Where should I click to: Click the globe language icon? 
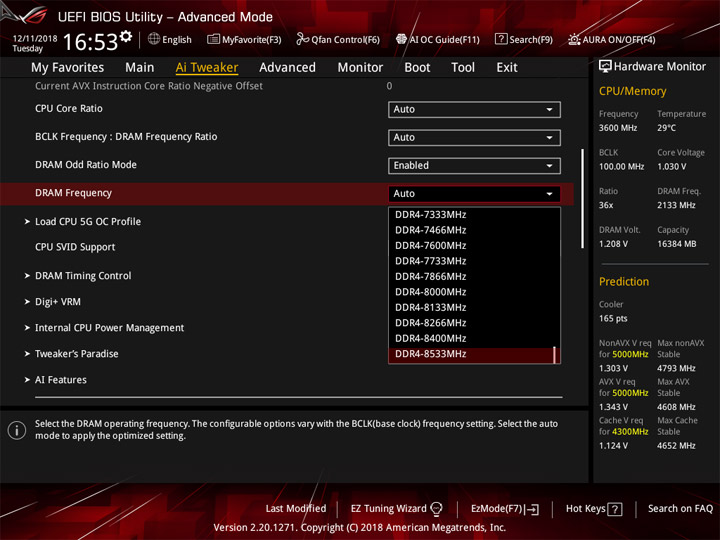pyautogui.click(x=154, y=39)
